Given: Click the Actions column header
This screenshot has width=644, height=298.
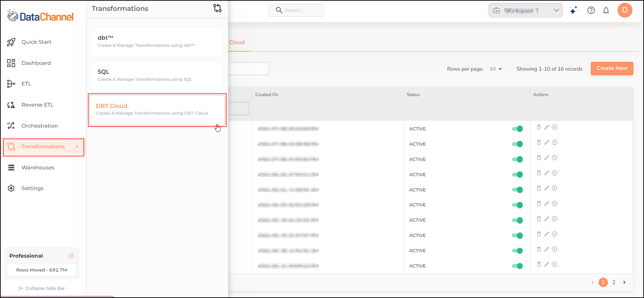Looking at the screenshot, I should tap(541, 95).
